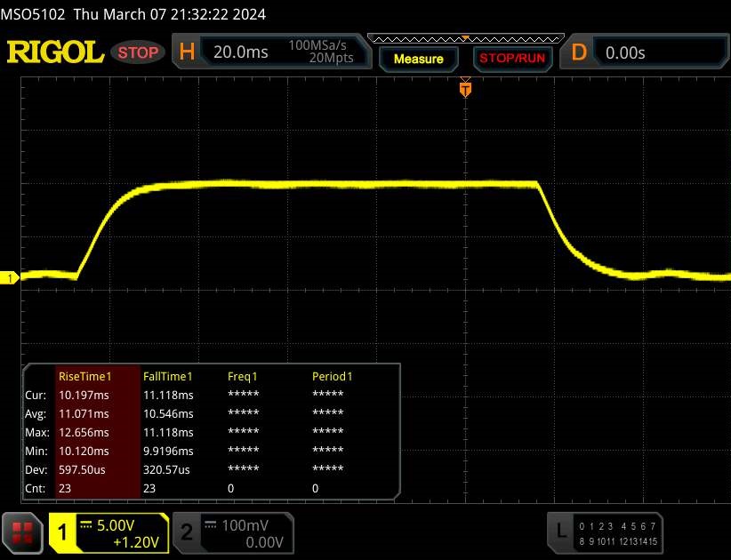The width and height of the screenshot is (731, 560).
Task: Click channel 1 ground level marker
Action: pyautogui.click(x=9, y=278)
